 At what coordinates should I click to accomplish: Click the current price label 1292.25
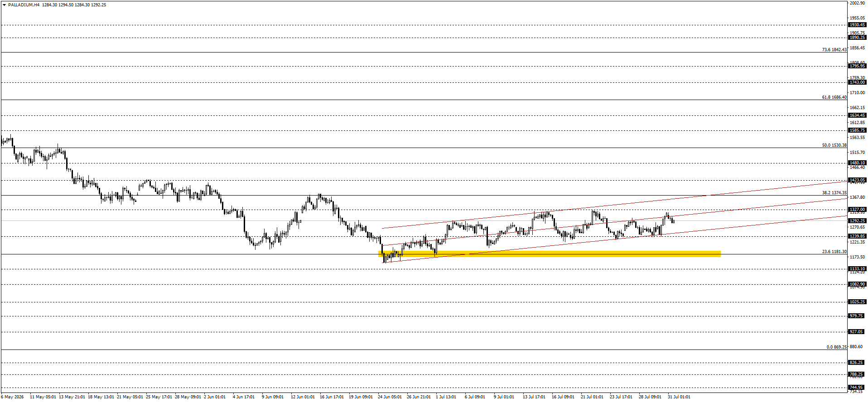click(857, 221)
